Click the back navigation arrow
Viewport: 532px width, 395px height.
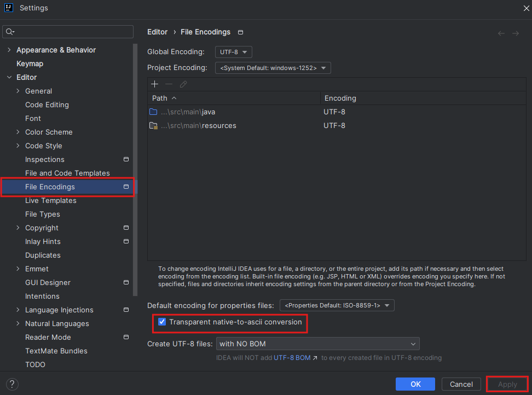coord(501,33)
